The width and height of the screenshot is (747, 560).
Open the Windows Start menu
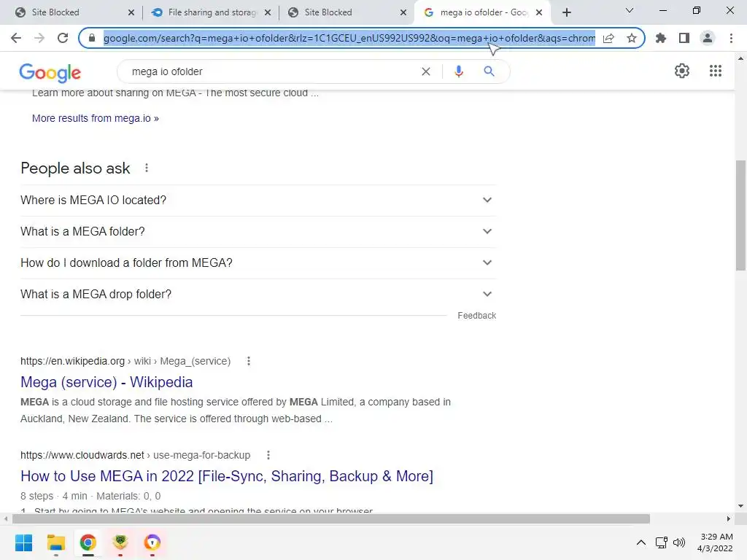click(x=23, y=542)
